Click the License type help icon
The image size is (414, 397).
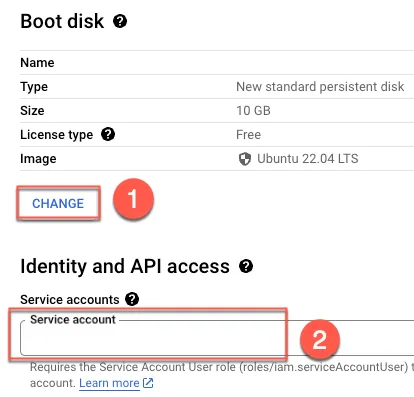coord(108,134)
